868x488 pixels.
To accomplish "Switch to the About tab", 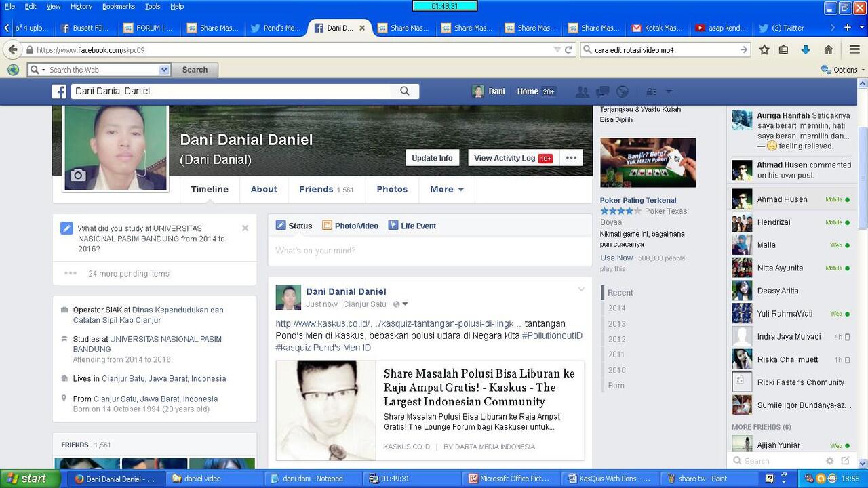I will pos(264,190).
